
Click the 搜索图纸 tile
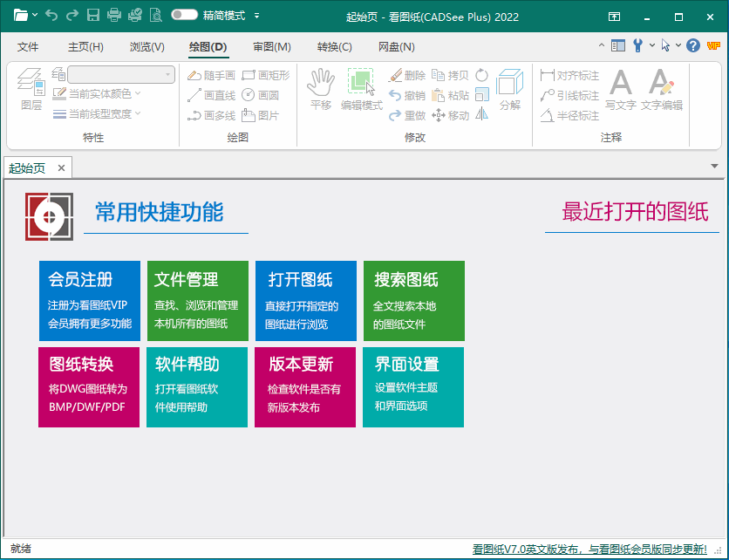pyautogui.click(x=414, y=300)
